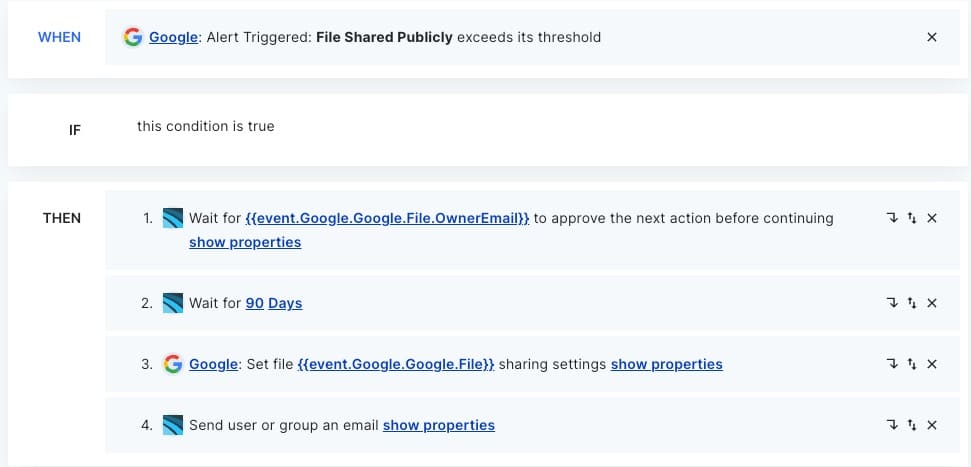Click the reorder arrows on action 2
This screenshot has height=467, width=971.
[912, 303]
